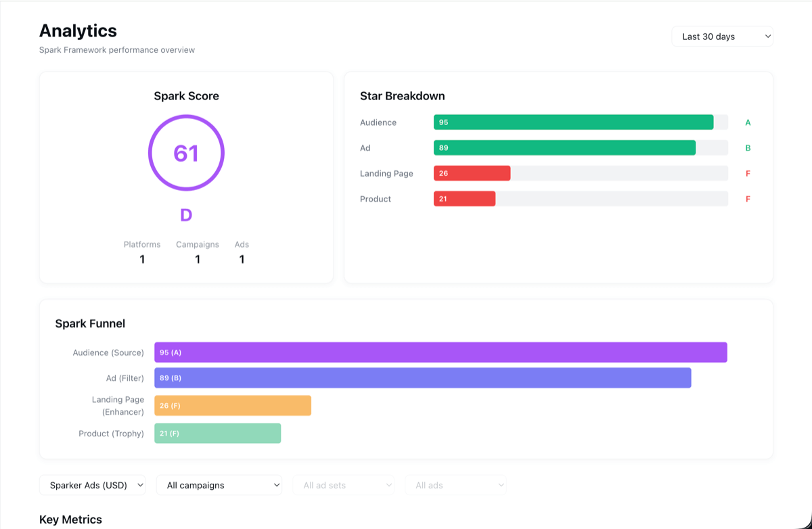This screenshot has width=812, height=529.
Task: Click the green Audience bar in Star Breakdown
Action: click(573, 122)
